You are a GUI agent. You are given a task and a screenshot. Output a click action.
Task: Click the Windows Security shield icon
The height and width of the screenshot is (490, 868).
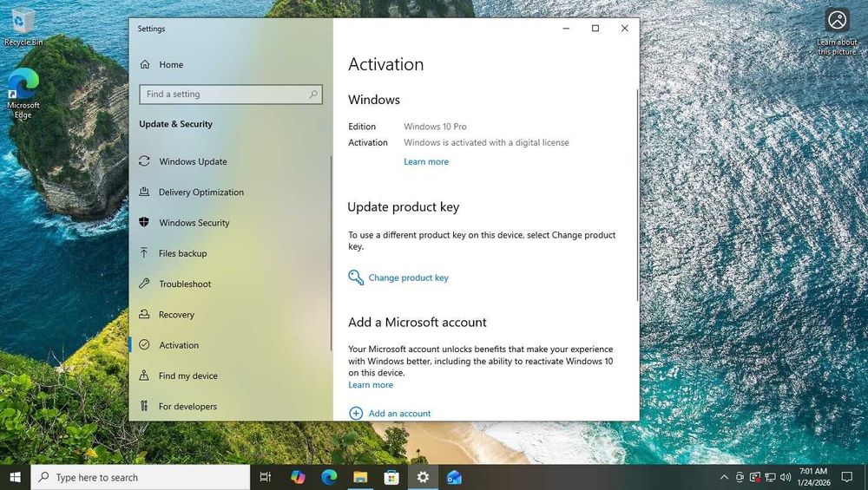pyautogui.click(x=144, y=222)
